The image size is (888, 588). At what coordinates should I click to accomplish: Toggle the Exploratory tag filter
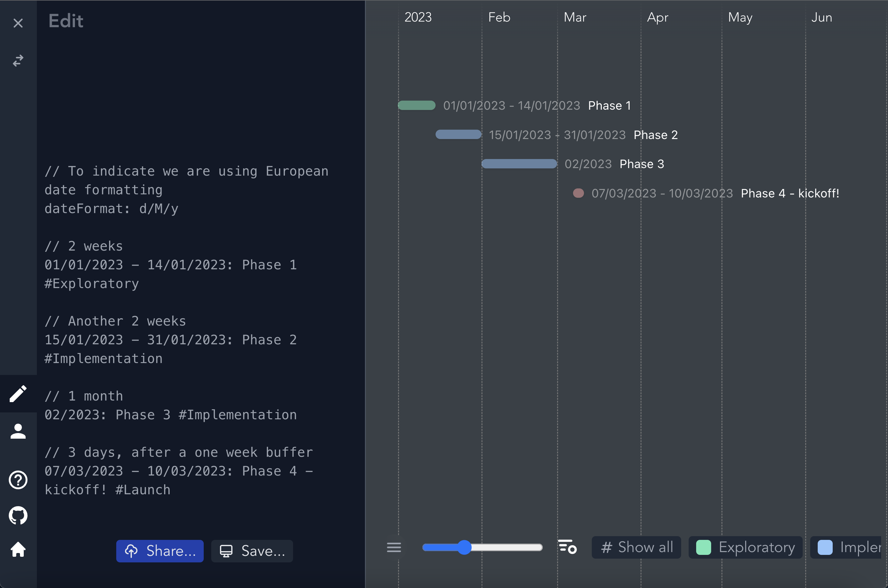coord(745,547)
